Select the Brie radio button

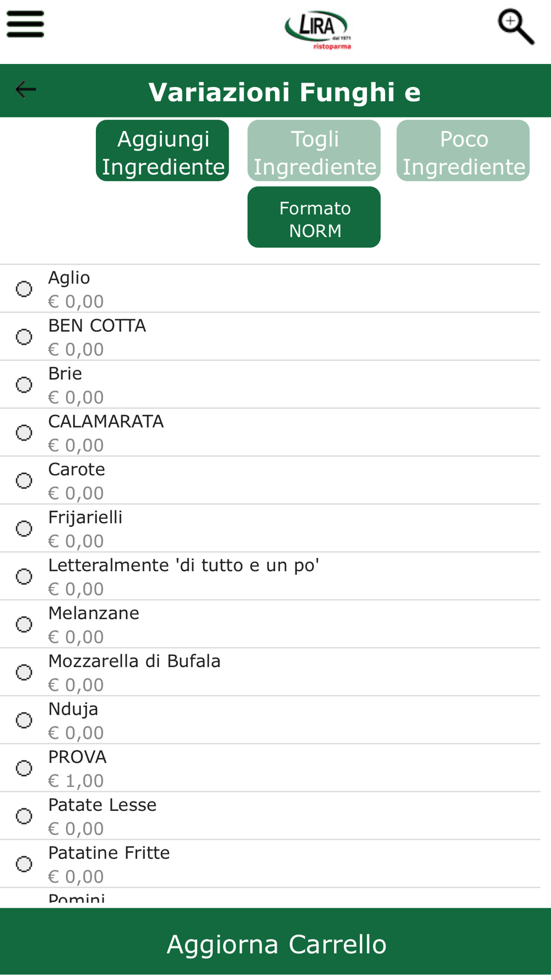point(24,385)
